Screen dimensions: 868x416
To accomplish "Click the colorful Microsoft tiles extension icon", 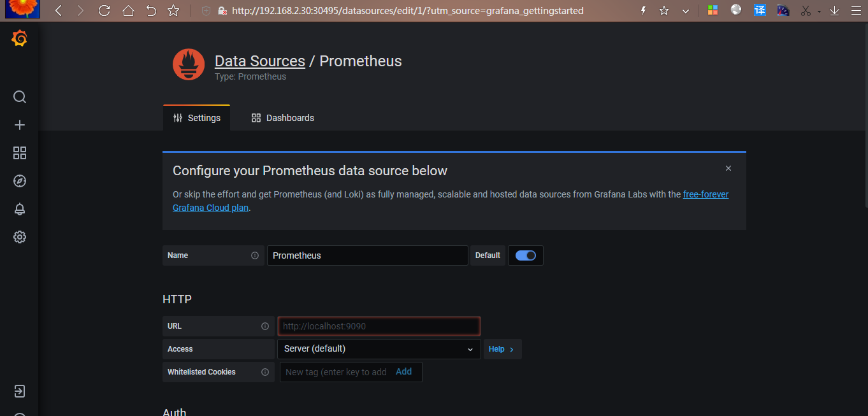I will tap(712, 10).
